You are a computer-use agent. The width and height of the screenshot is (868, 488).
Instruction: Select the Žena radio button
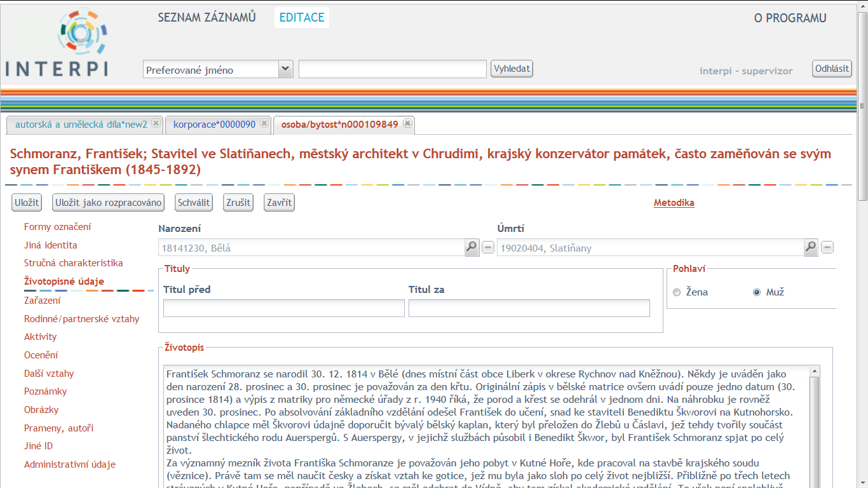677,292
